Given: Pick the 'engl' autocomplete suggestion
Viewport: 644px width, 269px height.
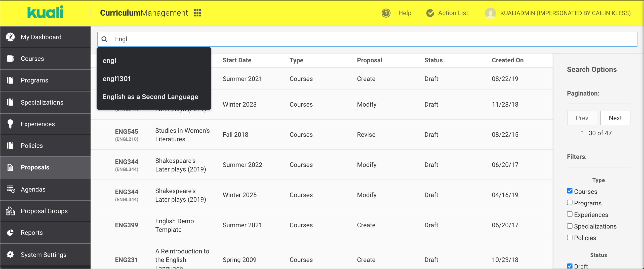Looking at the screenshot, I should [x=109, y=61].
